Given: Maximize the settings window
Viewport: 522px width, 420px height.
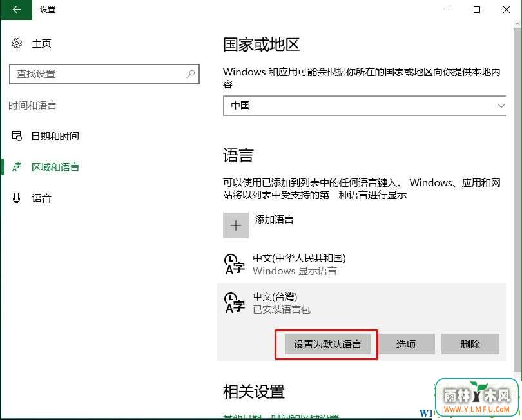Looking at the screenshot, I should [x=477, y=10].
